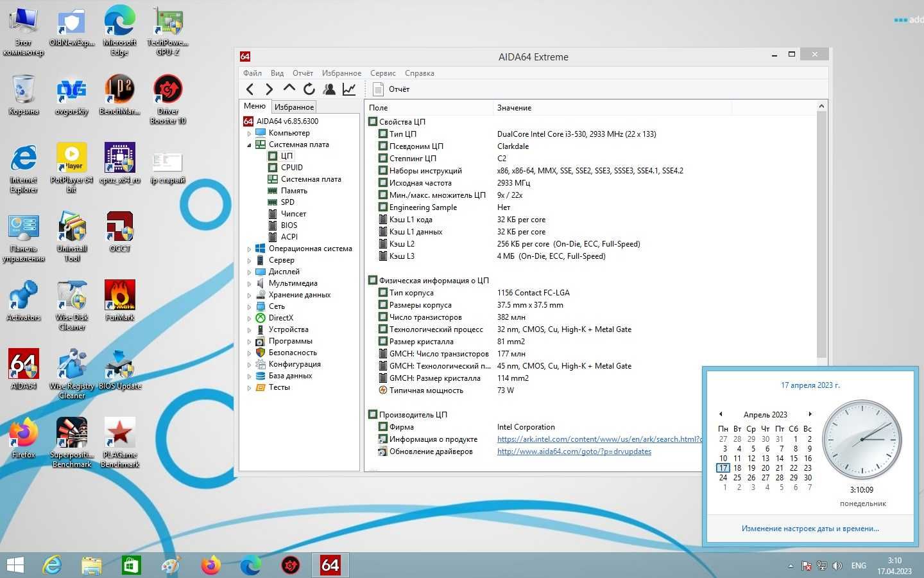This screenshot has width=924, height=578.
Task: Open the user icon in AIDA64 toolbar
Action: click(329, 89)
